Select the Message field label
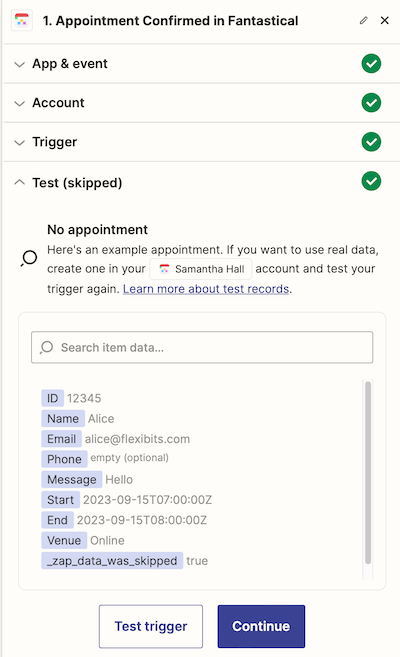400x657 pixels. click(x=72, y=479)
